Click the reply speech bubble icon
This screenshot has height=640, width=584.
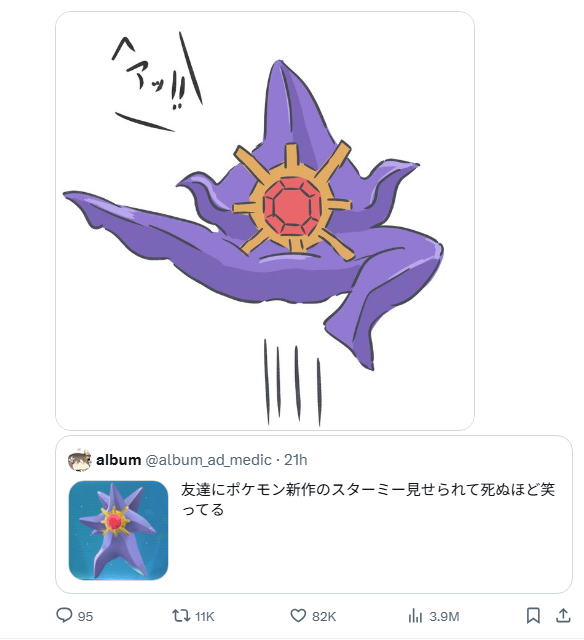tap(64, 615)
